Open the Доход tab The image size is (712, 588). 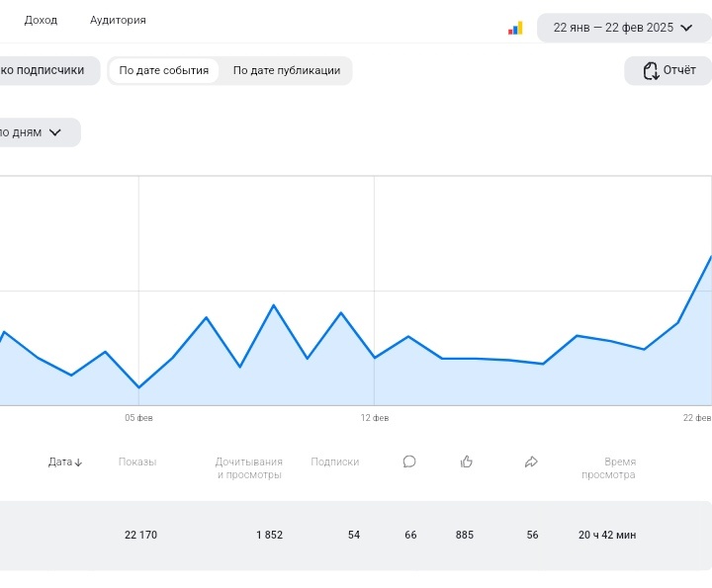tap(41, 20)
